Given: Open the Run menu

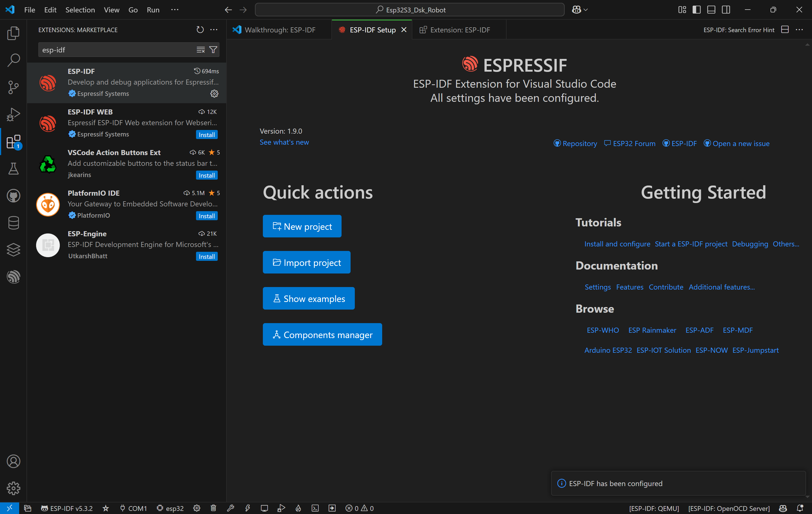Looking at the screenshot, I should (x=153, y=10).
